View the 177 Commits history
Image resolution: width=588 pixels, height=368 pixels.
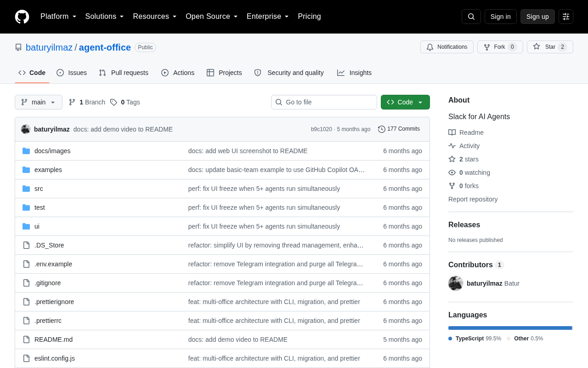click(x=399, y=129)
